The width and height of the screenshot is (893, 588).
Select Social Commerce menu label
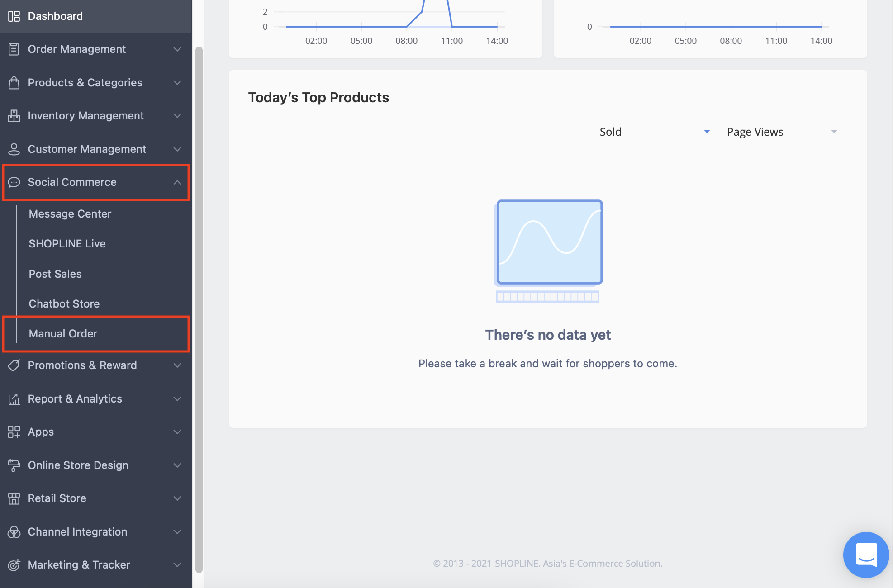pyautogui.click(x=72, y=182)
